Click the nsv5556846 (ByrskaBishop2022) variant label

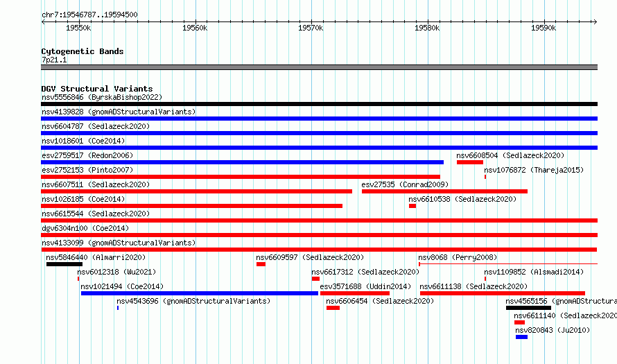click(x=102, y=97)
